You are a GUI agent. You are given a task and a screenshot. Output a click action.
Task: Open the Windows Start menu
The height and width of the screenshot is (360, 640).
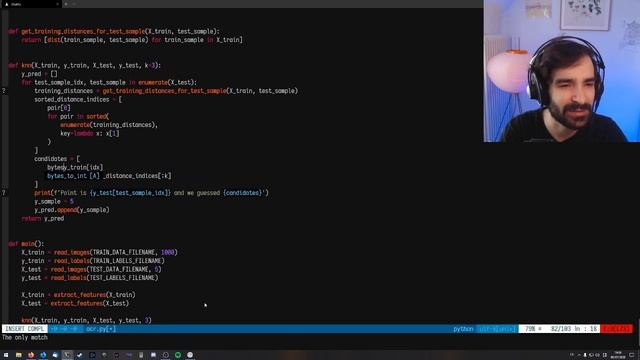6,355
